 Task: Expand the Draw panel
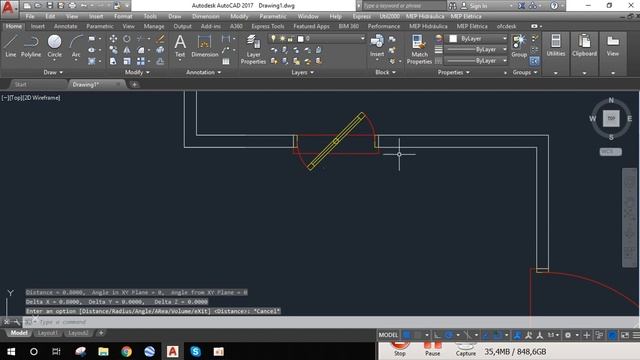click(53, 72)
